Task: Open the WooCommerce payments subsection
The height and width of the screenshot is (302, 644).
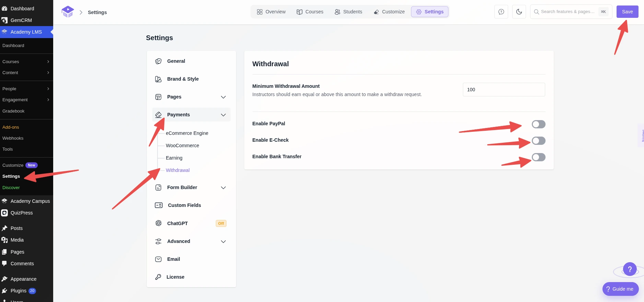Action: pyautogui.click(x=183, y=146)
